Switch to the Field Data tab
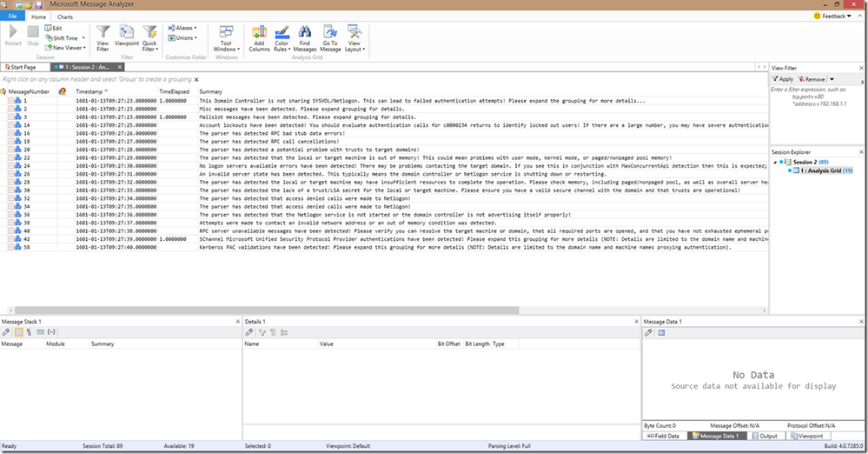This screenshot has width=868, height=454. tap(663, 436)
